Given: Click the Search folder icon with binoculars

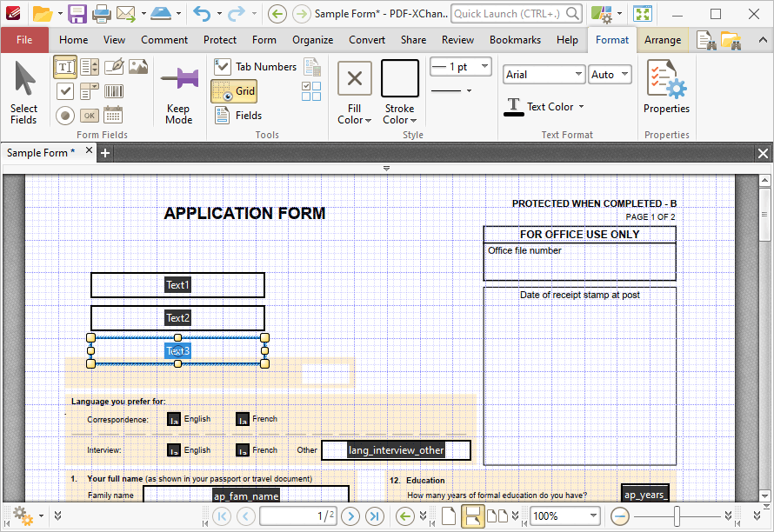Looking at the screenshot, I should pos(731,40).
